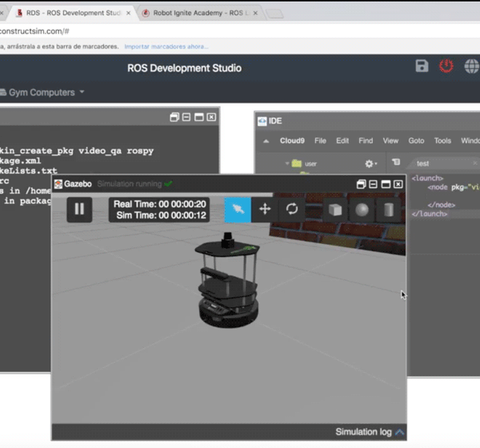
Task: Click the Simulation running status text
Action: tap(129, 184)
